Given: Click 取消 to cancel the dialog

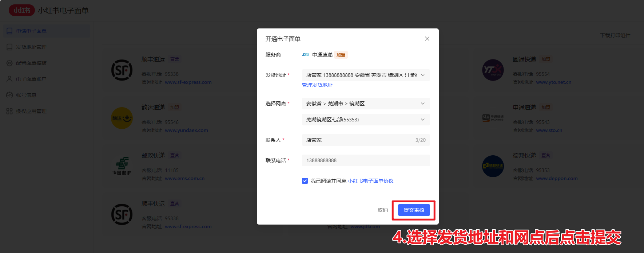Looking at the screenshot, I should 382,210.
